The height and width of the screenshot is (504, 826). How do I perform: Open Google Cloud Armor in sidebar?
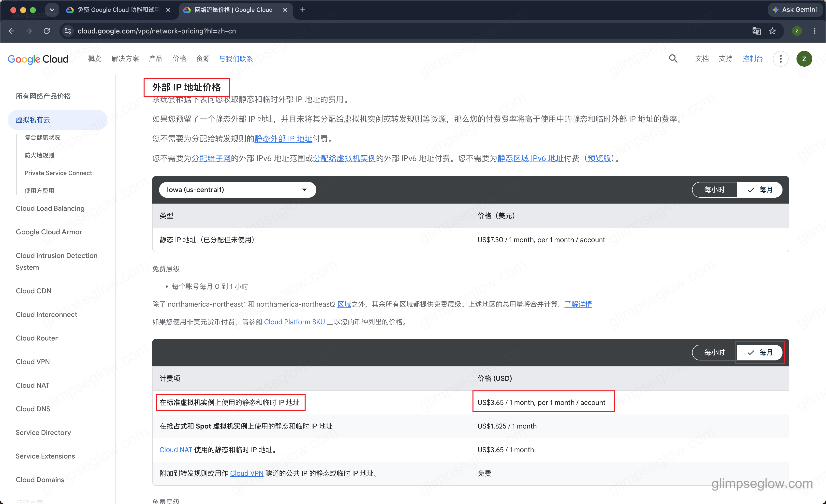point(49,232)
